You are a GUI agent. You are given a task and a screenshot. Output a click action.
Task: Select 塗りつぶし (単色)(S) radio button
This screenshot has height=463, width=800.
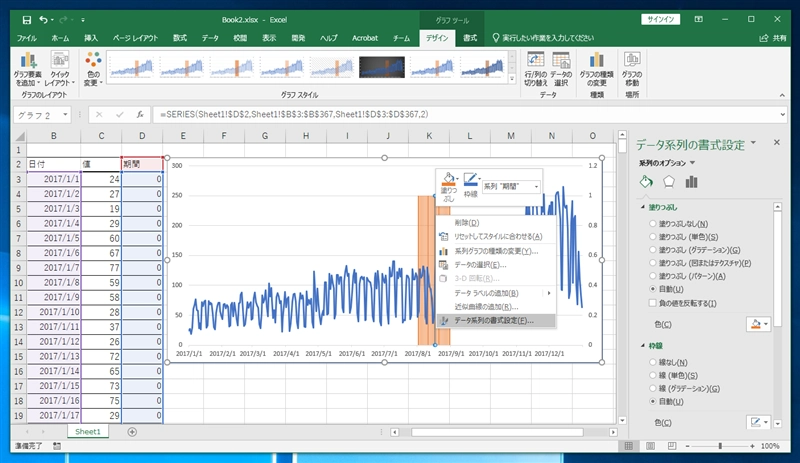653,237
